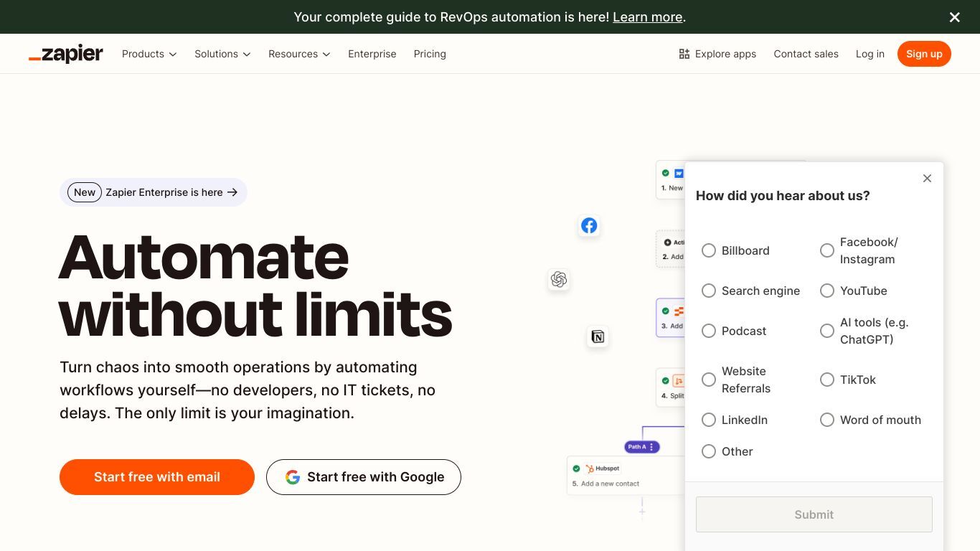Open the Zapier Enterprise is here announcement
Screen dimensions: 980x551
click(x=154, y=192)
